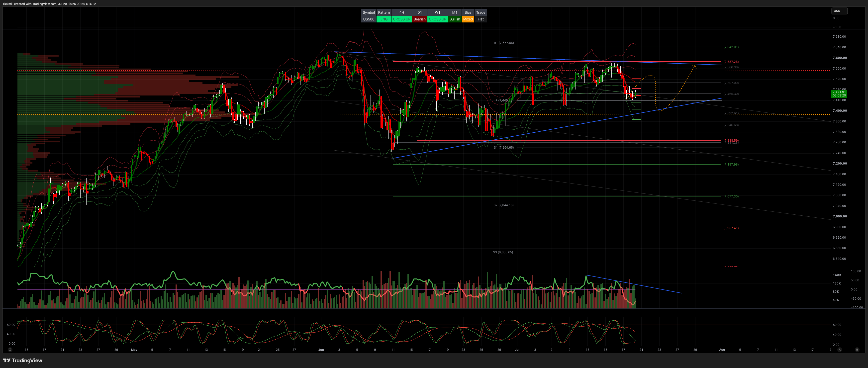The height and width of the screenshot is (368, 868).
Task: Click the Z timezone button on time axis
Action: coord(10,350)
